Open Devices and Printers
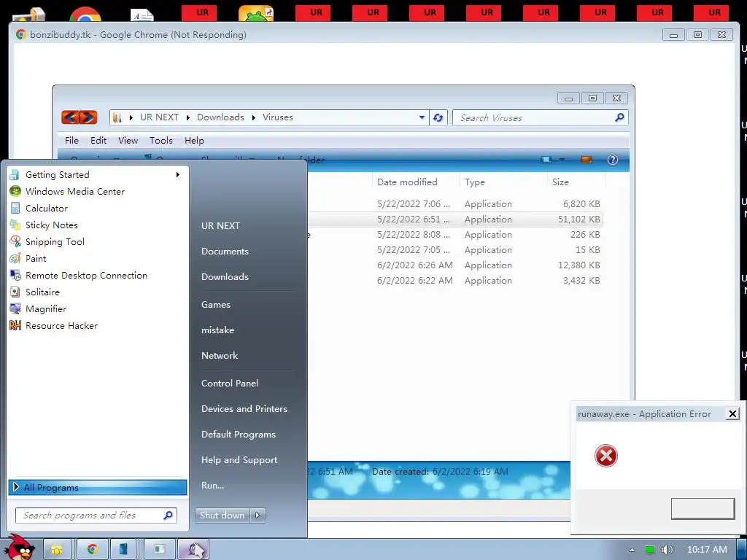This screenshot has width=747, height=560. (244, 408)
